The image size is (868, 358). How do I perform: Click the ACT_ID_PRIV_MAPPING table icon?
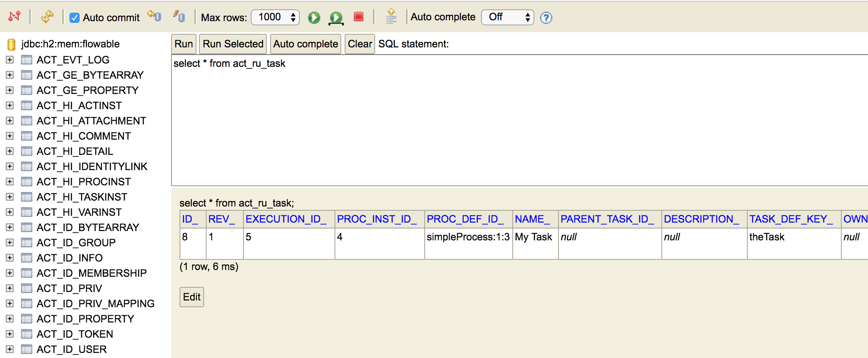pyautogui.click(x=27, y=303)
